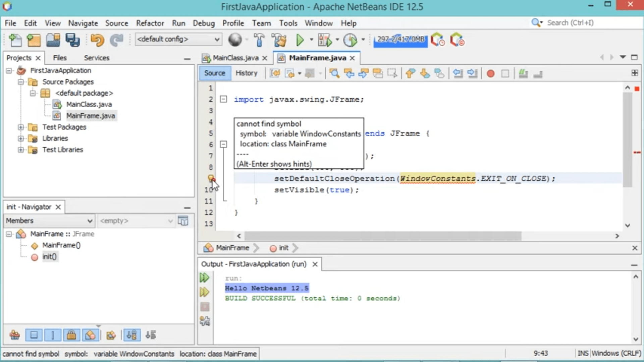The width and height of the screenshot is (644, 362).
Task: Click the Clean and Build Project icon
Action: [x=279, y=40]
